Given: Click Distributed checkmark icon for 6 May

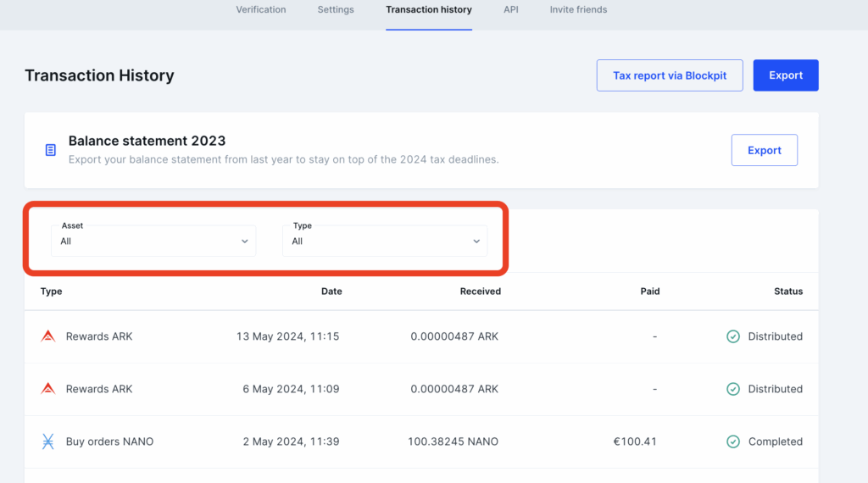Looking at the screenshot, I should click(x=733, y=389).
